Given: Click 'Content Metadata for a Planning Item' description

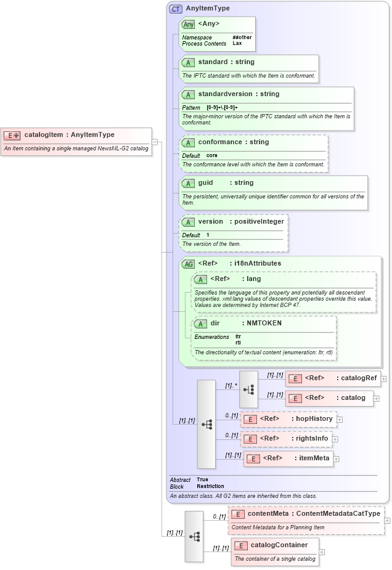Looking at the screenshot, I should tap(278, 527).
